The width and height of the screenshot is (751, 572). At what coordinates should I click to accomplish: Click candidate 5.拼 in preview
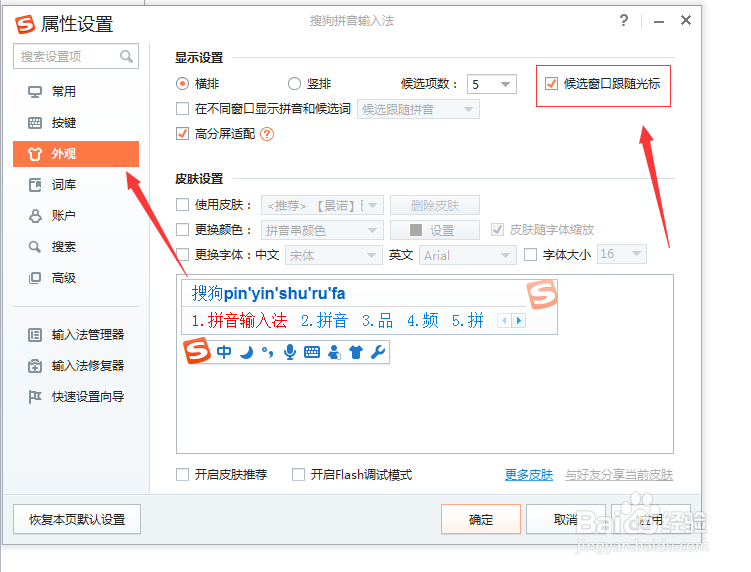tap(467, 320)
